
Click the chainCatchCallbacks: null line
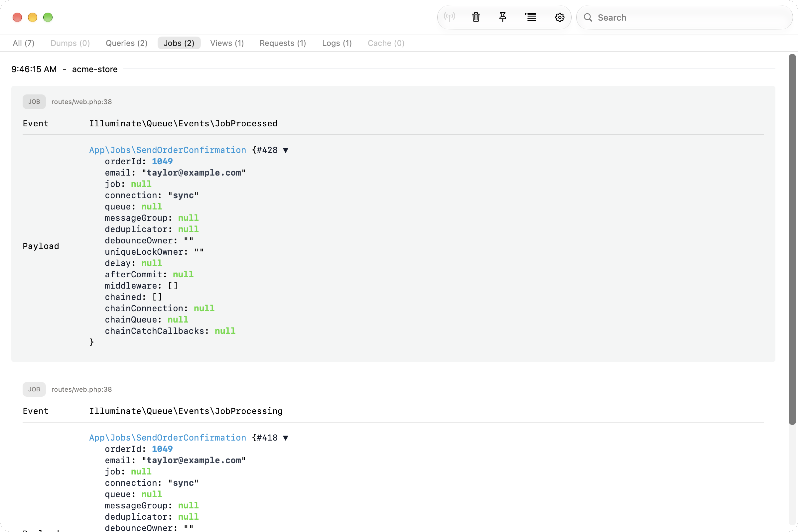tap(170, 331)
